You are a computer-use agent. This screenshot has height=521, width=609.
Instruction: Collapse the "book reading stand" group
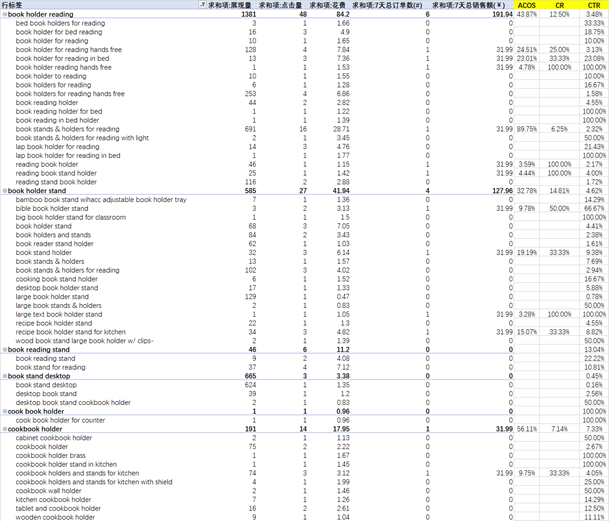pyautogui.click(x=3, y=350)
